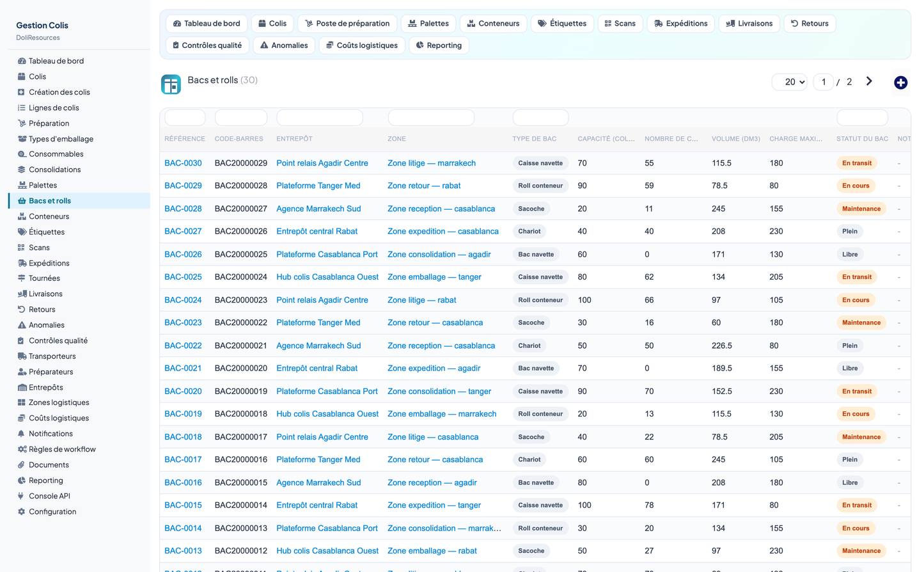
Task: Switch to the Coûts logistiques tab
Action: [362, 45]
